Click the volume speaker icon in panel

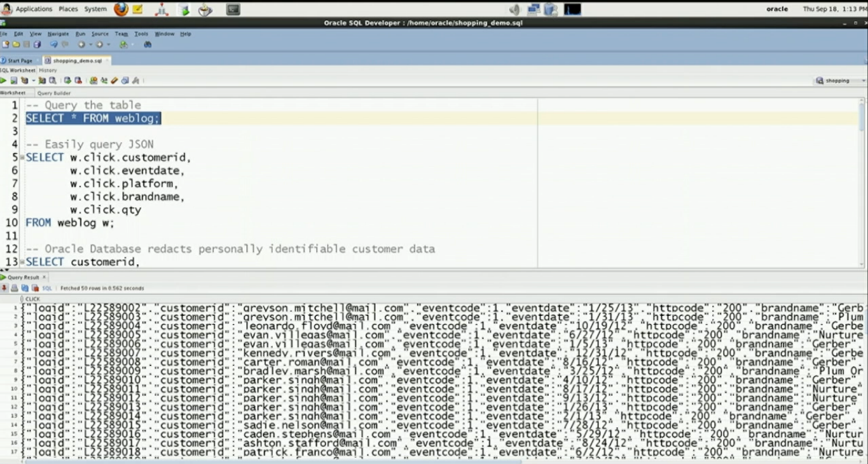514,10
